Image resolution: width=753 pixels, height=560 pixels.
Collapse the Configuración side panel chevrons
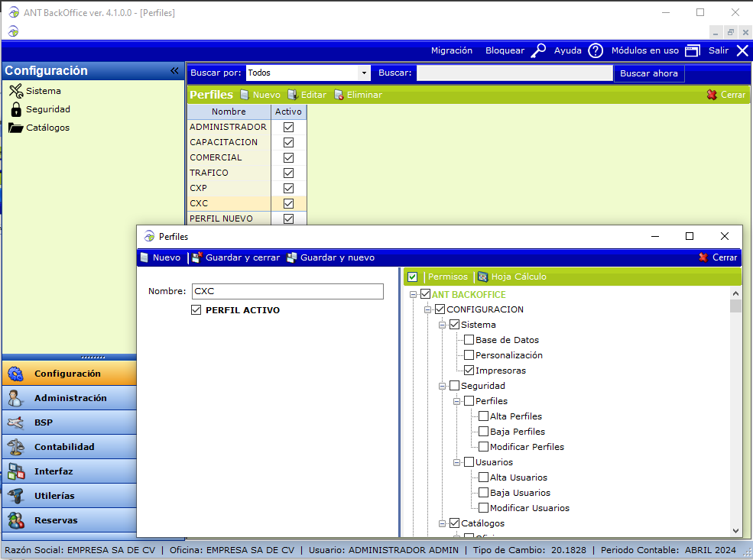pyautogui.click(x=174, y=70)
